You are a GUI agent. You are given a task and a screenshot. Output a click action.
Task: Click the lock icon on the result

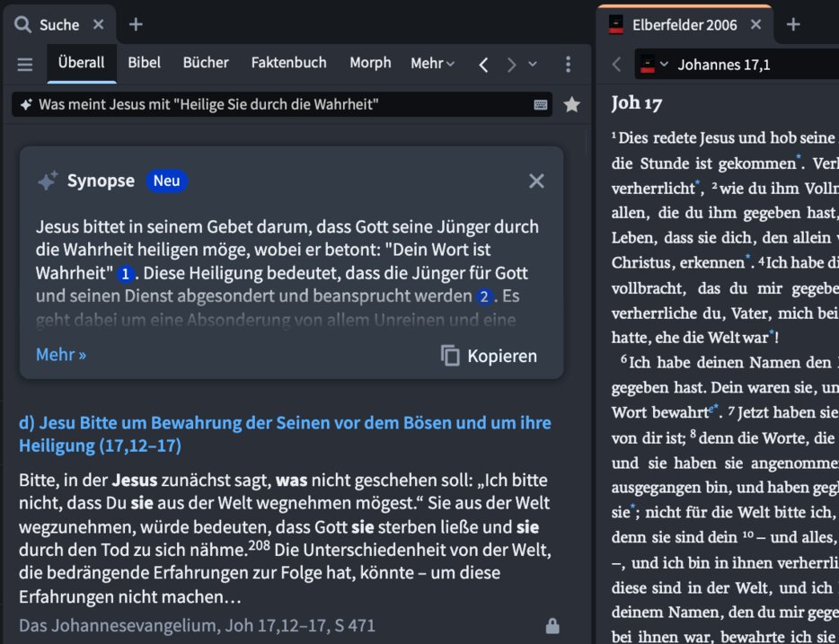(552, 626)
